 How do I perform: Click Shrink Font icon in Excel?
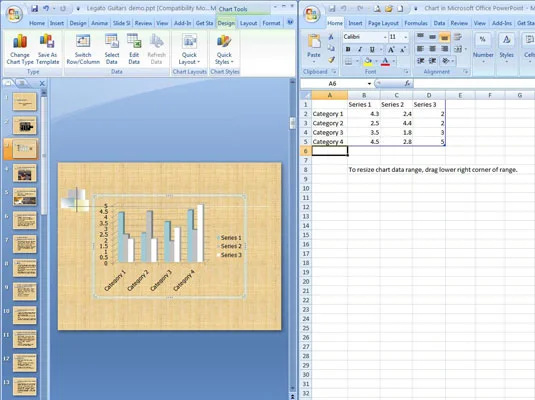tap(403, 49)
